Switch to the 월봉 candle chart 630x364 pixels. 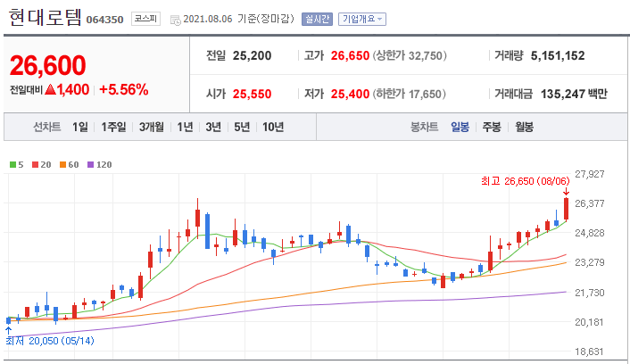point(525,127)
